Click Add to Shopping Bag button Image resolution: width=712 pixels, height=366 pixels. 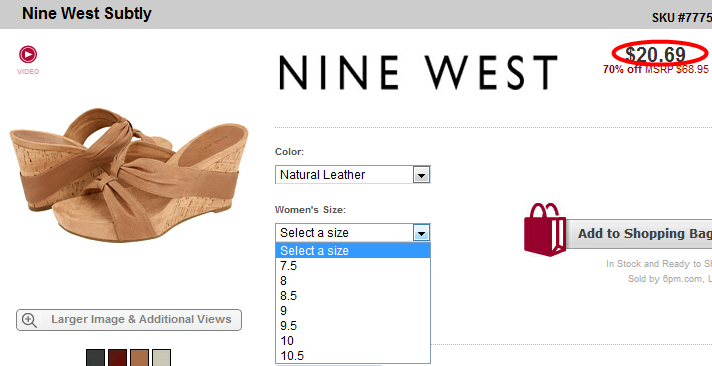pyautogui.click(x=639, y=234)
